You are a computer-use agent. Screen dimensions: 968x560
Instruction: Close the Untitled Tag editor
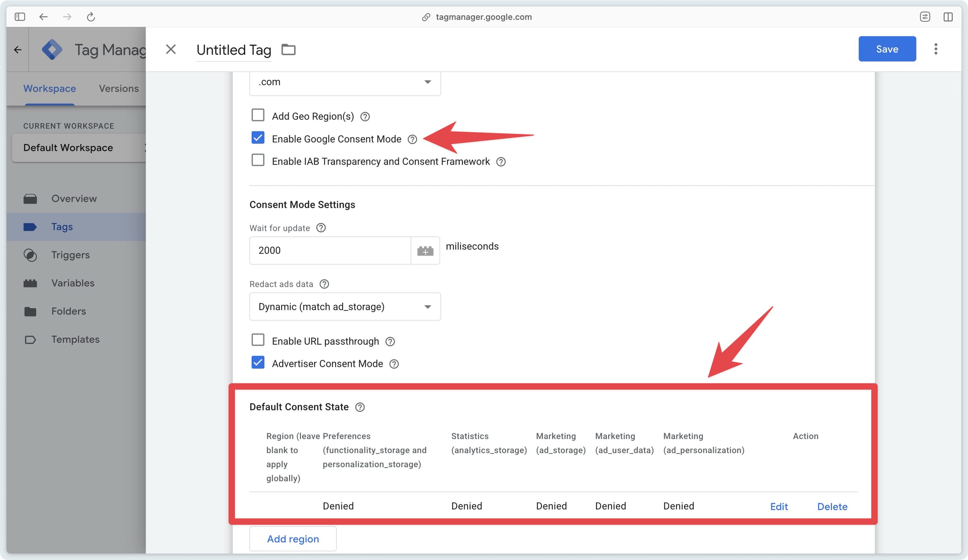(171, 49)
